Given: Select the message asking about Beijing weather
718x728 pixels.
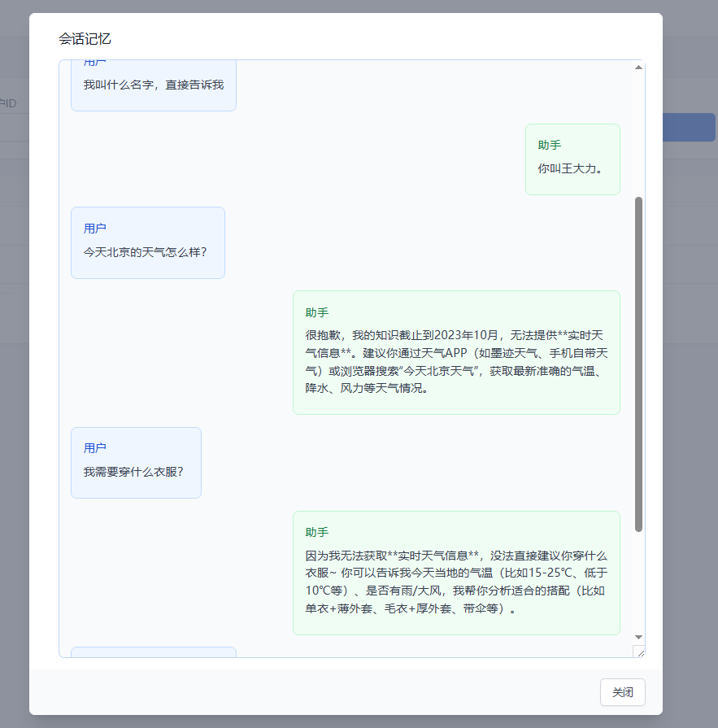Looking at the screenshot, I should point(147,242).
